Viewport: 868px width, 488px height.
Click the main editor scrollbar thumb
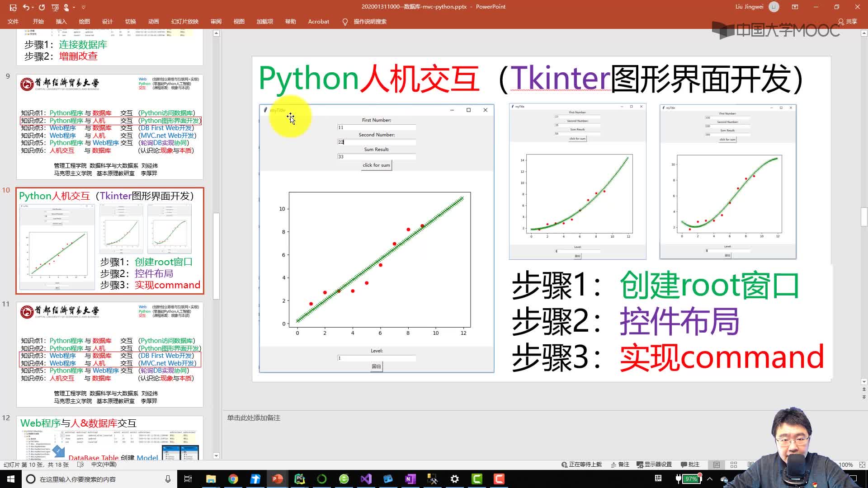point(864,216)
